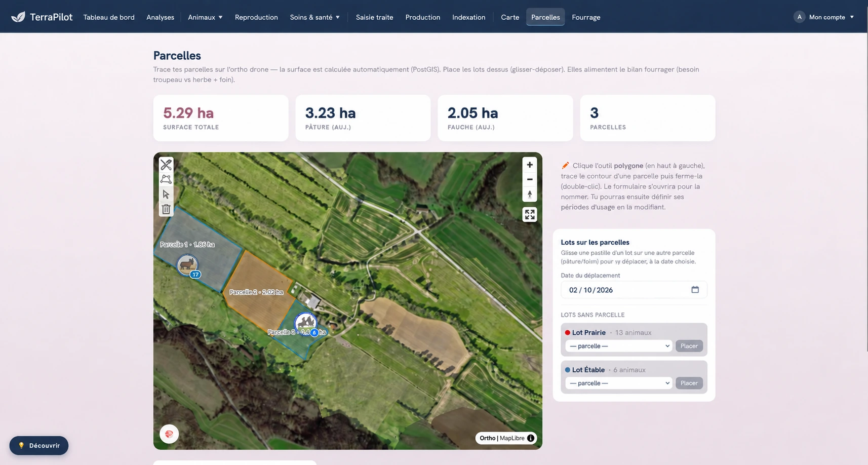Viewport: 868px width, 465px height.
Task: Open the Indexation page
Action: pyautogui.click(x=468, y=17)
